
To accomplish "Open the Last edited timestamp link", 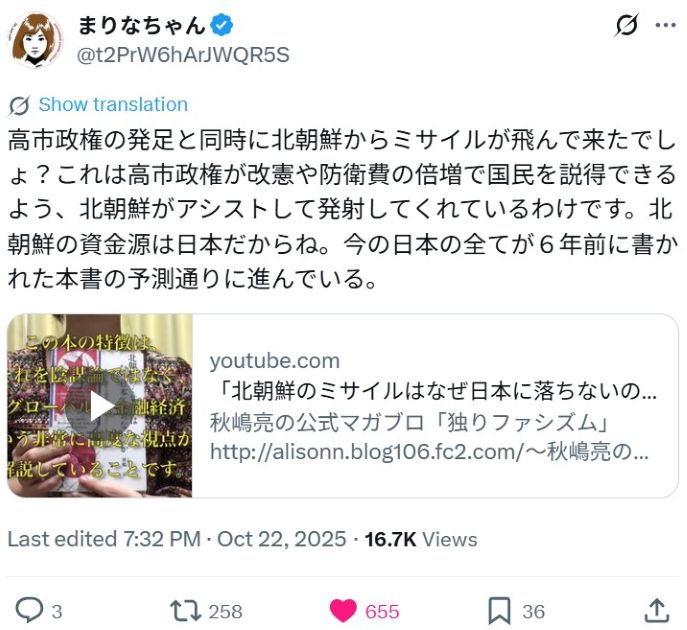I will coord(177,539).
